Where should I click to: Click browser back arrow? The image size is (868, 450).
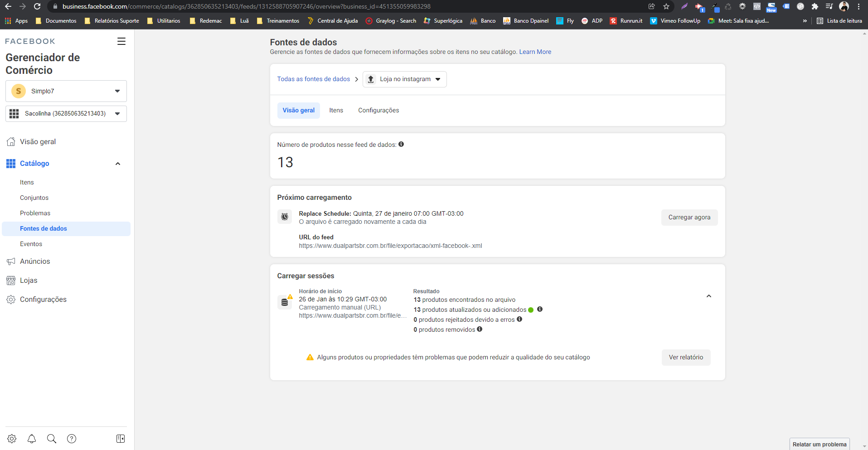click(8, 6)
